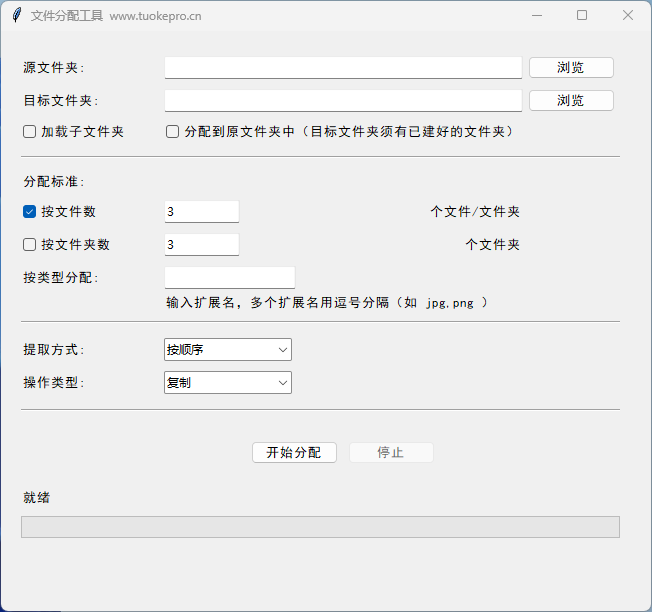
Task: Toggle 分配到原文件夹中 checkbox
Action: click(x=173, y=132)
